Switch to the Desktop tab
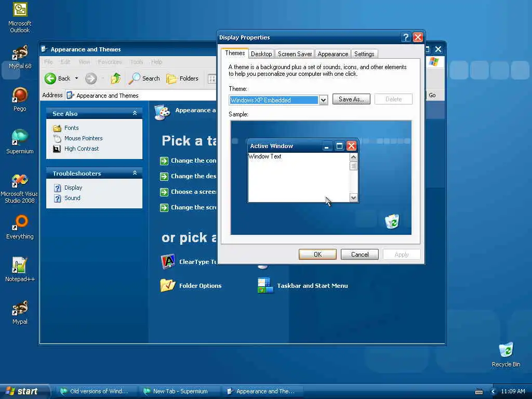Screen dimensions: 532x399 pos(261,54)
